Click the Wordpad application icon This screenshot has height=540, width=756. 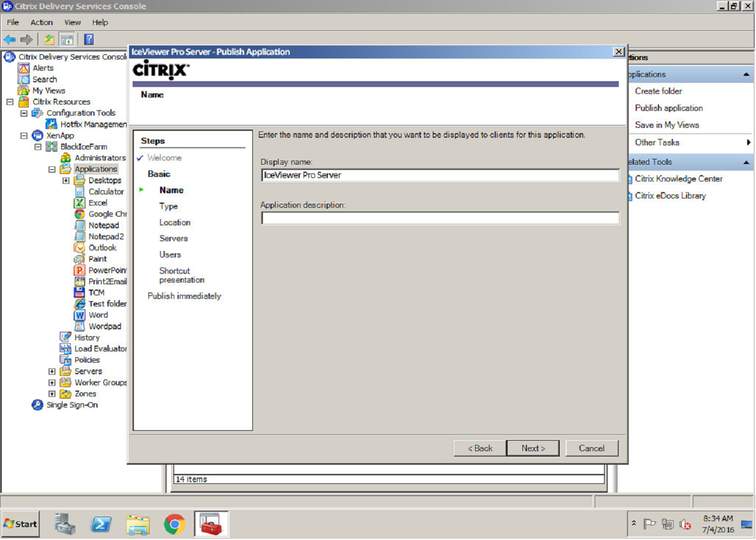click(x=80, y=326)
